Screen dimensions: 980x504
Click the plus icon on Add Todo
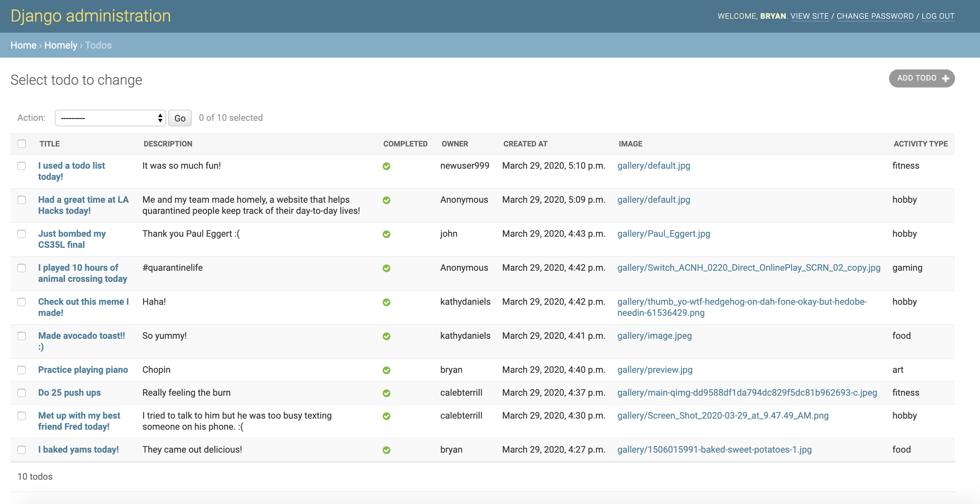pos(945,78)
